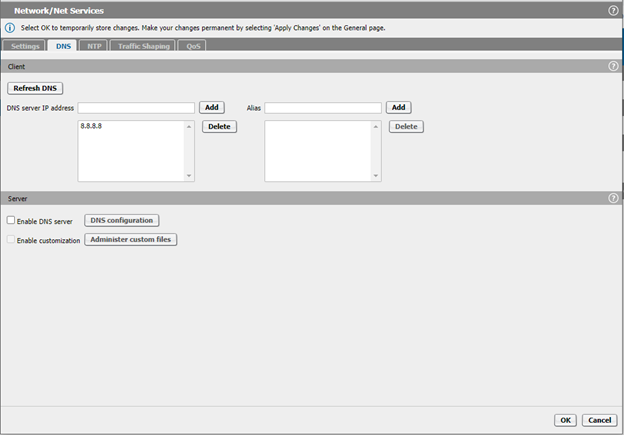The width and height of the screenshot is (624, 435).
Task: Select 8.8.8.8 in the DNS list
Action: tap(91, 126)
